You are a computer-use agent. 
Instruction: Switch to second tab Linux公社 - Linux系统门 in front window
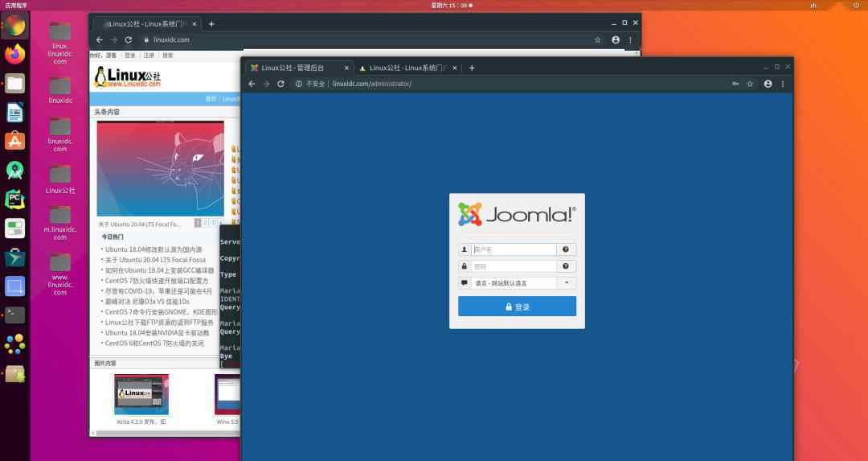(408, 68)
